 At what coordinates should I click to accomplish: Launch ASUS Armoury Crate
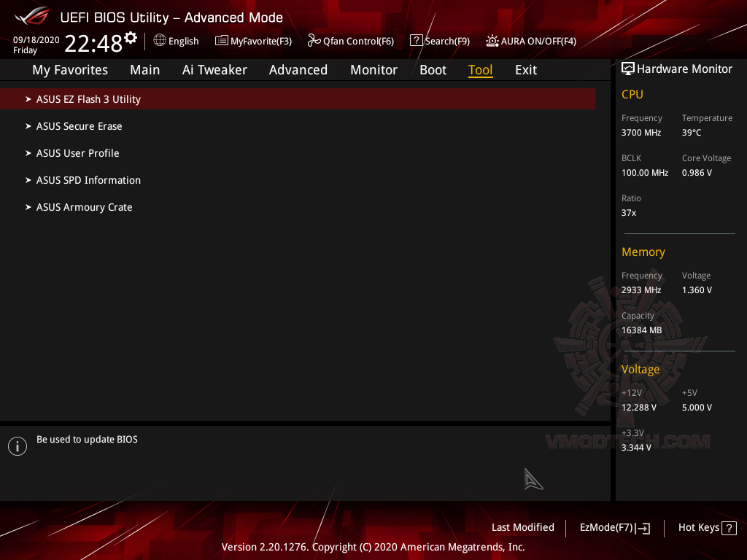click(x=84, y=207)
